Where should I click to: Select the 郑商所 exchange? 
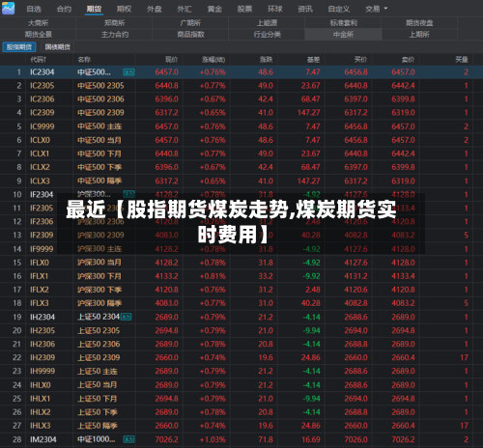(x=114, y=23)
